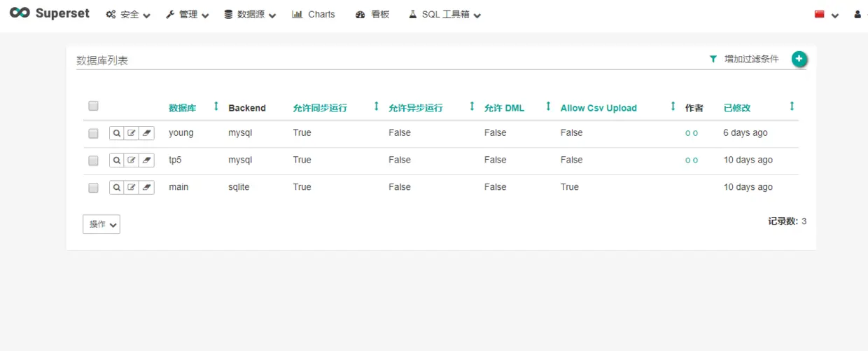Click 增加过滤条件 add filter link
This screenshot has width=868, height=351.
pos(752,59)
